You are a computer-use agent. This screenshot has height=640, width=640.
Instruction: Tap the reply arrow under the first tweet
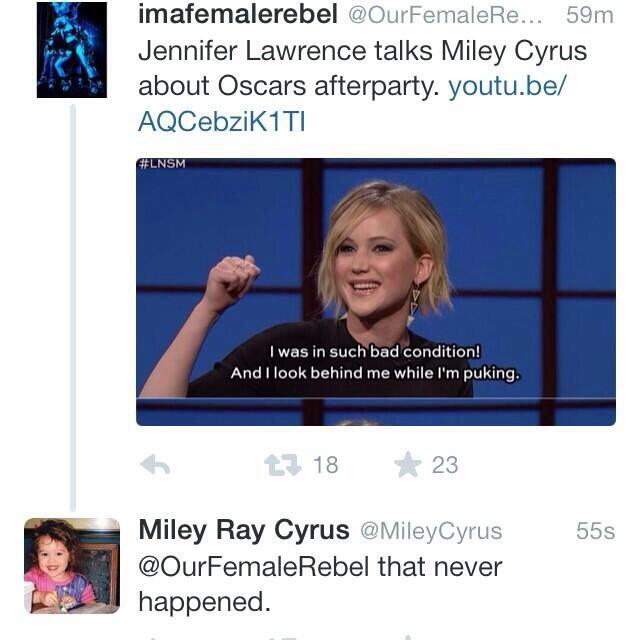pyautogui.click(x=155, y=465)
